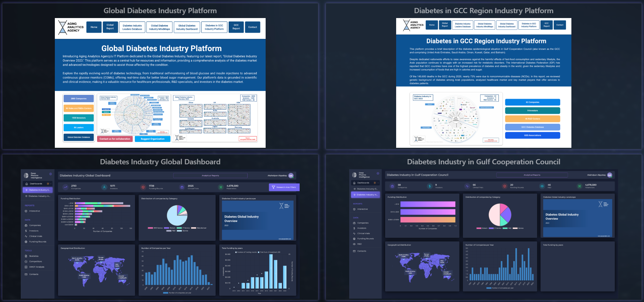Screen dimensions: 644x302
Task: Open the Competitors tool icon
Action: pos(26,262)
